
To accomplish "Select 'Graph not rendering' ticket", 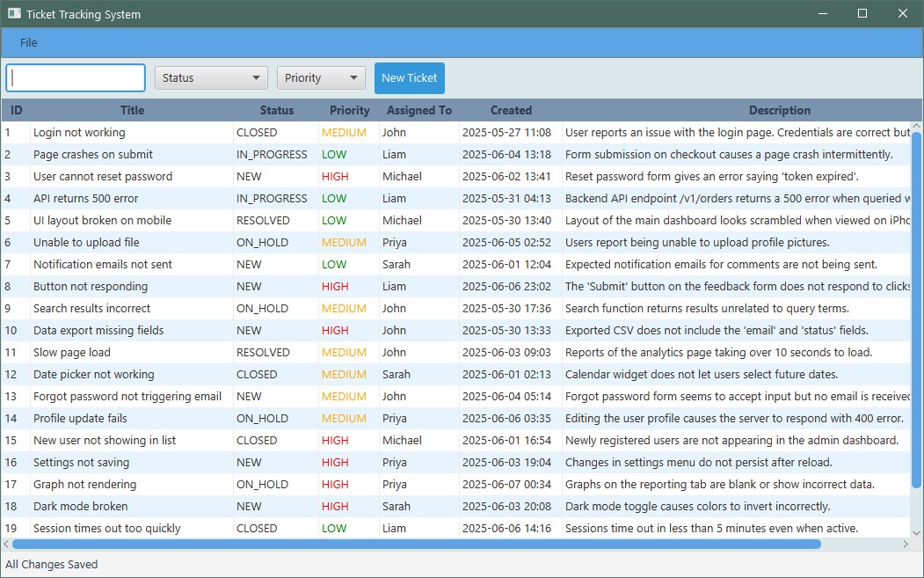I will 85,485.
